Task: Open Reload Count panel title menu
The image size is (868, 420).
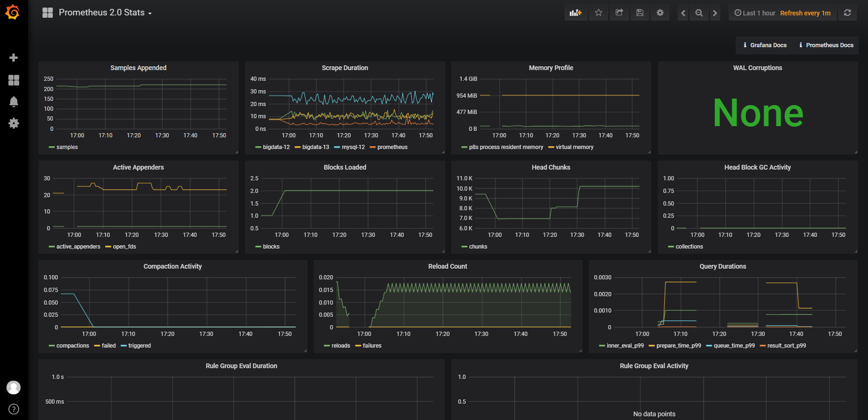Action: 448,266
